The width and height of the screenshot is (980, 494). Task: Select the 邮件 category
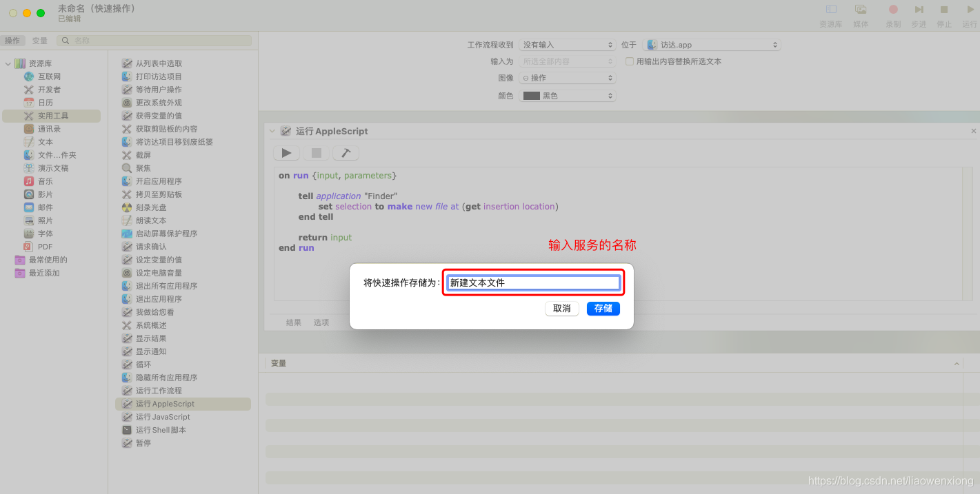click(45, 207)
